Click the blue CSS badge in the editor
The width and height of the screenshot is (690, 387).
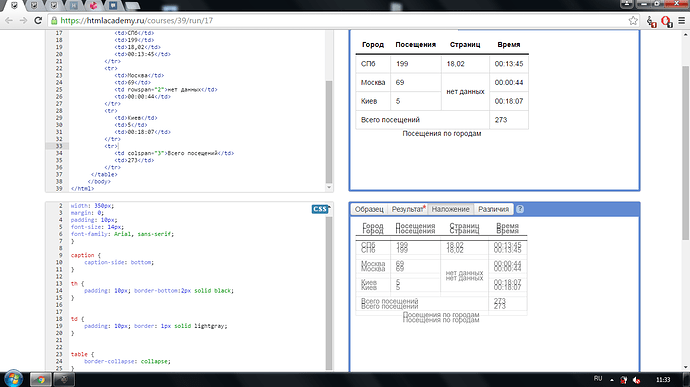(319, 209)
